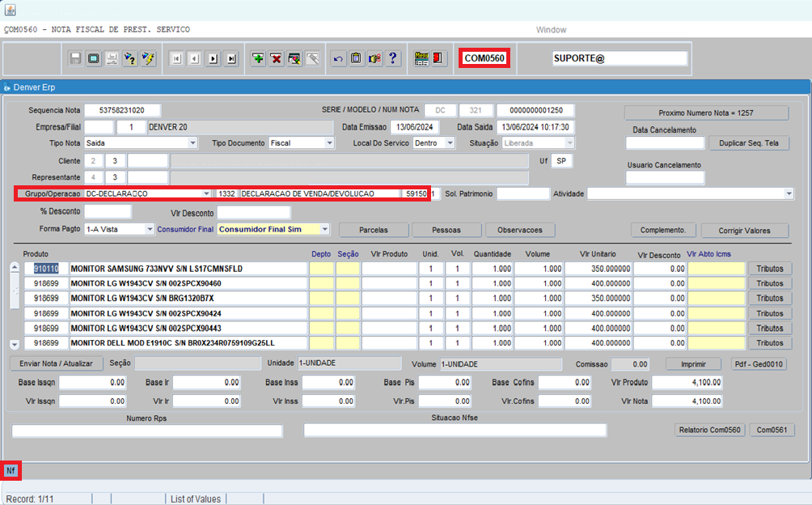Open the Atividade dropdown

[789, 193]
